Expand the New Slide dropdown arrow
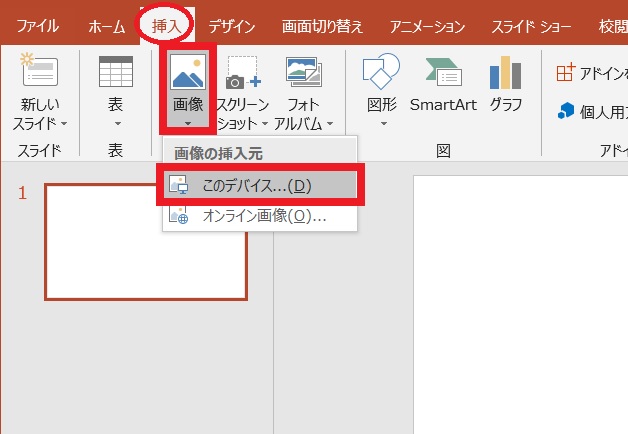The image size is (628, 434). tap(64, 124)
